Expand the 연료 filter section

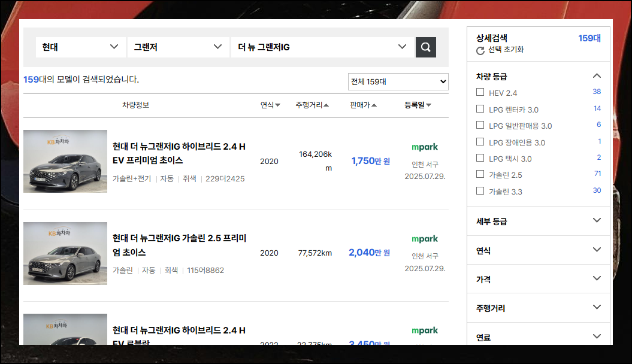click(597, 336)
